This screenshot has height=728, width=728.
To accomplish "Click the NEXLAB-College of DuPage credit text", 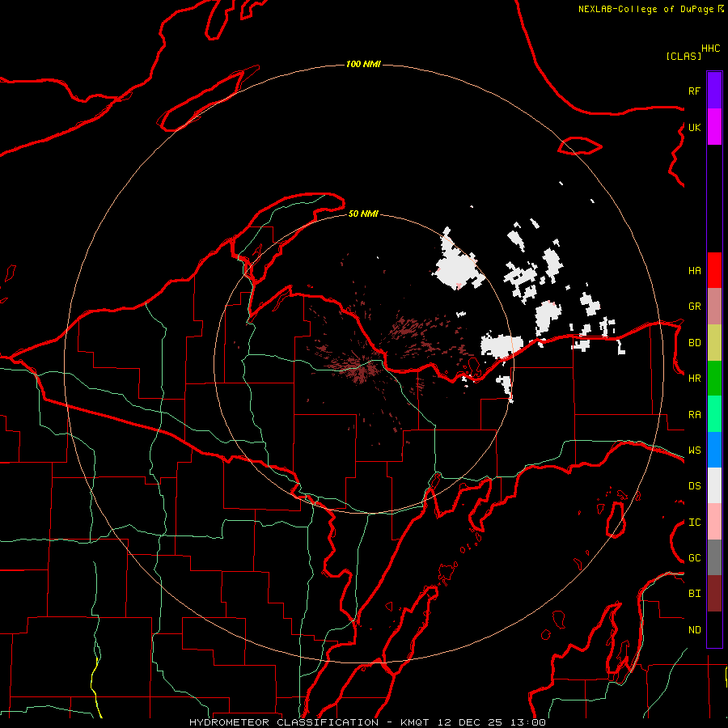I will (645, 9).
